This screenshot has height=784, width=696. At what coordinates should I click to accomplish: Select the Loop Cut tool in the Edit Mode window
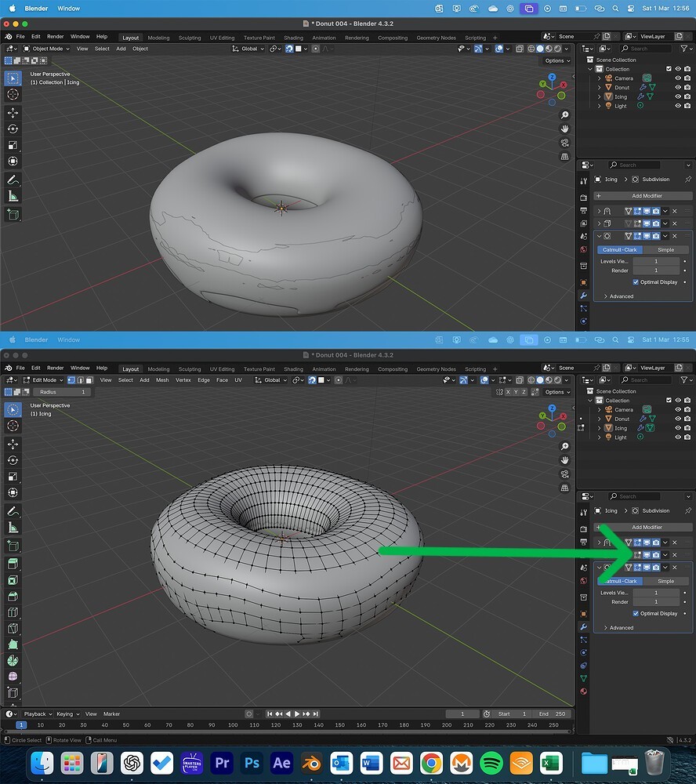[13, 612]
